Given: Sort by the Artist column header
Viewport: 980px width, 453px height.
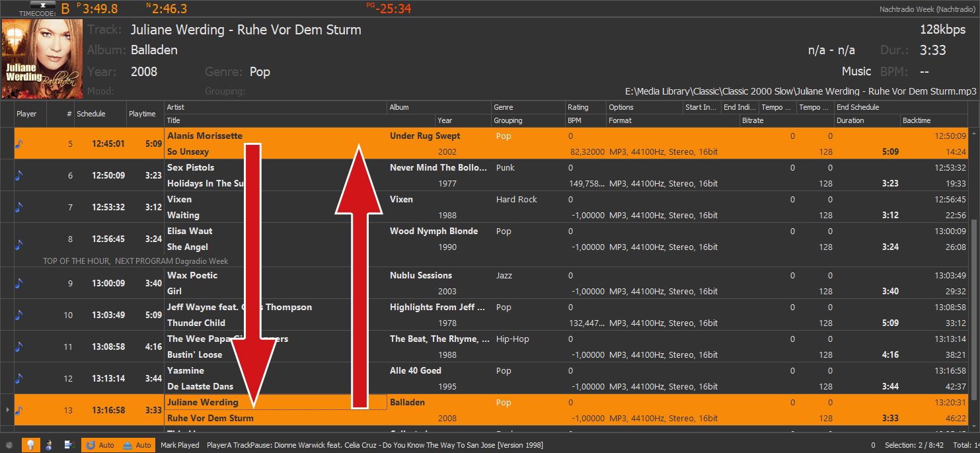Looking at the screenshot, I should [x=176, y=107].
